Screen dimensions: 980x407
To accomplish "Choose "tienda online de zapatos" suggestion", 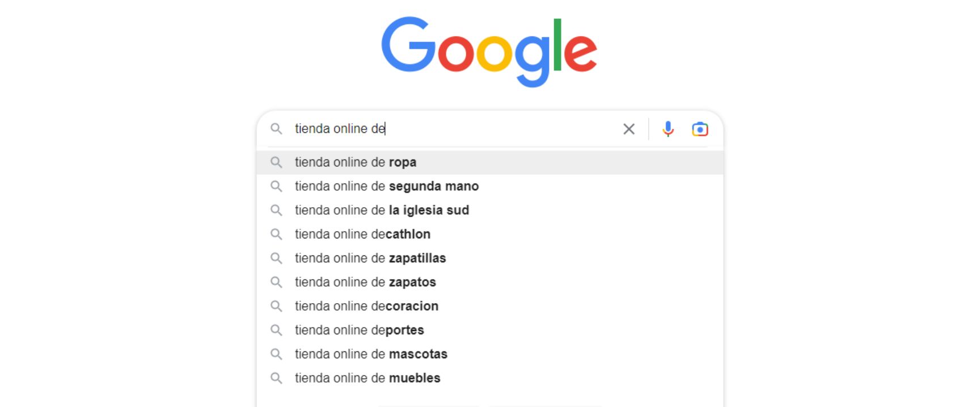I will [365, 282].
